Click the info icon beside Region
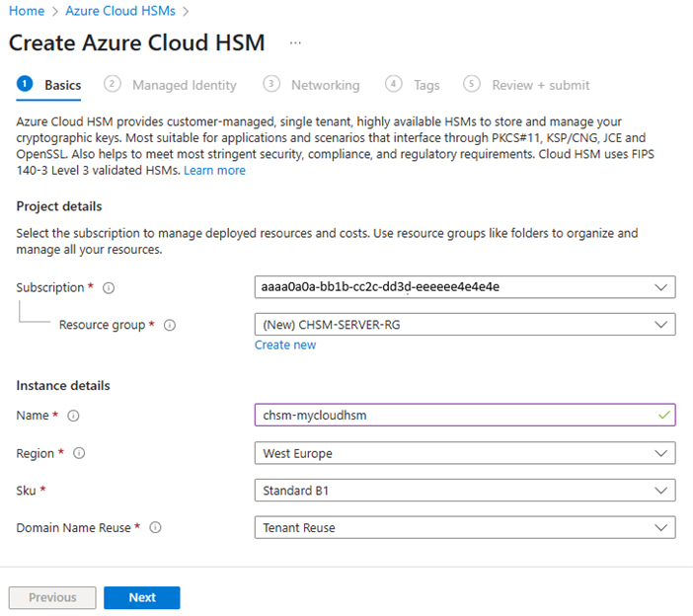 click(79, 453)
